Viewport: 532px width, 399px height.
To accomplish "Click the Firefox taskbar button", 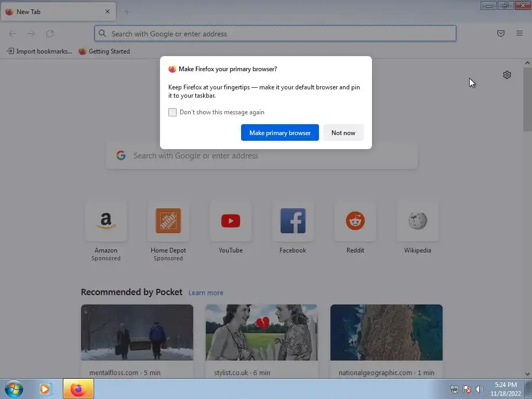I will point(78,389).
